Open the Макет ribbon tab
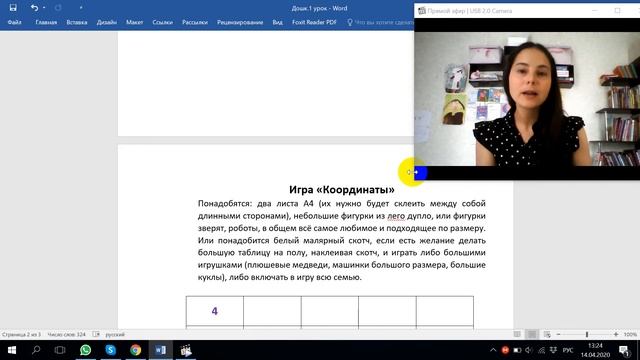The height and width of the screenshot is (360, 640). (134, 22)
